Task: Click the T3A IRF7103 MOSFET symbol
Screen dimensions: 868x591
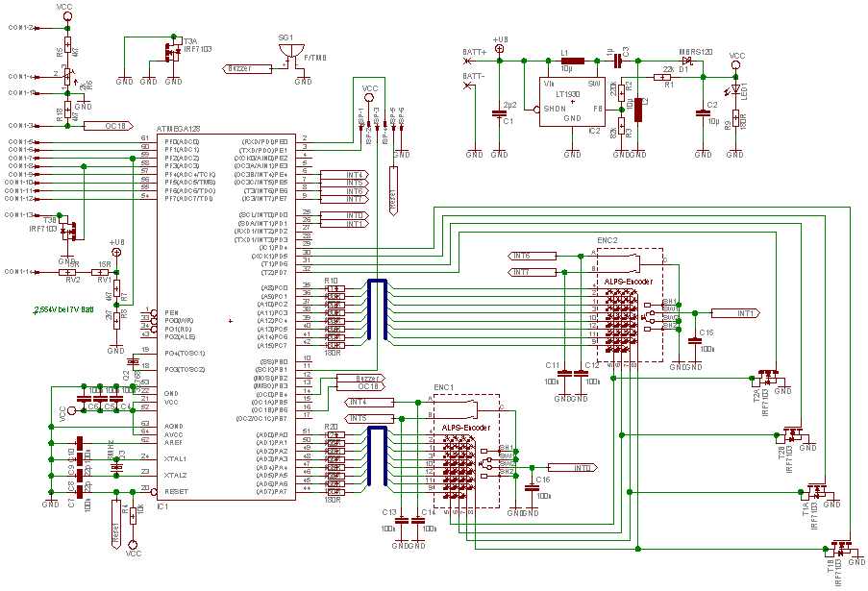Action: (x=173, y=51)
